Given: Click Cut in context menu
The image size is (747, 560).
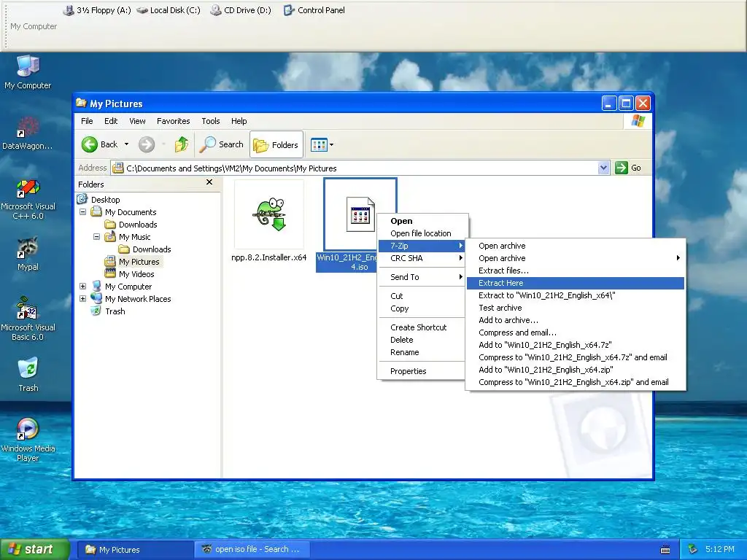Looking at the screenshot, I should coord(421,296).
